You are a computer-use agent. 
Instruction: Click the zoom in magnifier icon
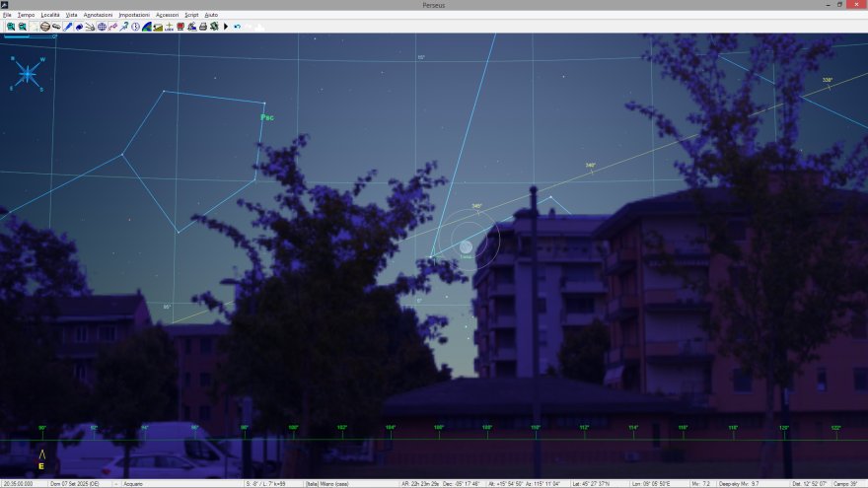[11, 27]
